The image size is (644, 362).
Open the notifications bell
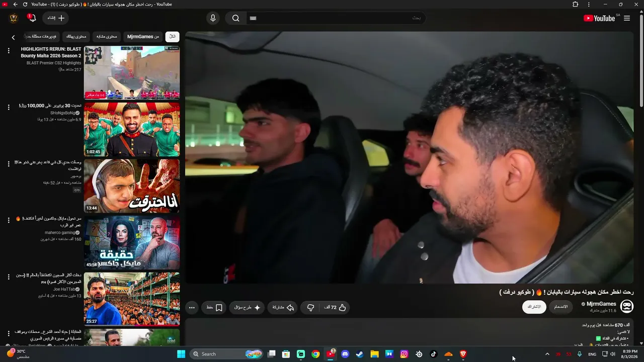[x=32, y=18]
